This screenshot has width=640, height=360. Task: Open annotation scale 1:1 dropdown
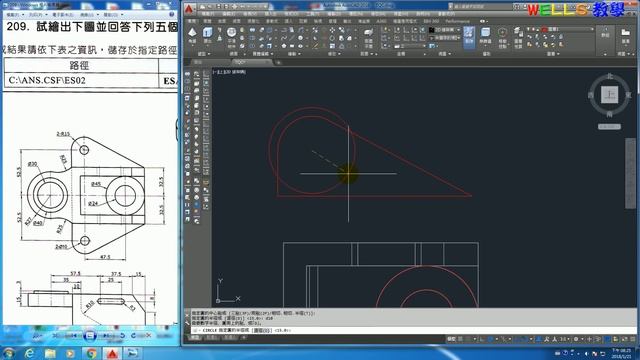pyautogui.click(x=564, y=339)
